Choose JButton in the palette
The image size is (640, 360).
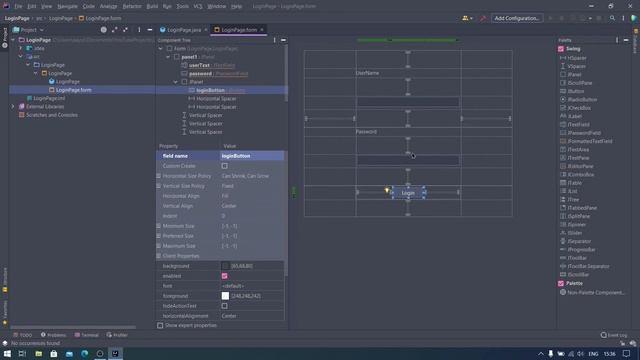pyautogui.click(x=572, y=91)
